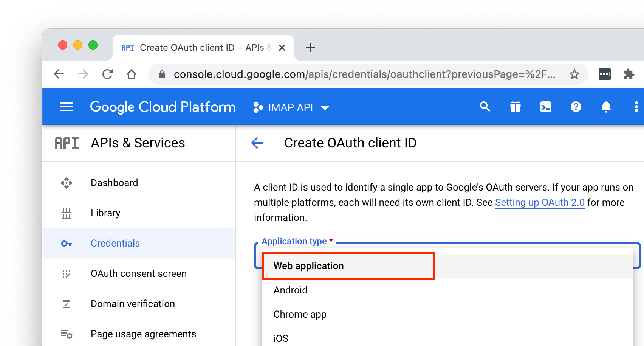
Task: Click the Create OAuth client ID title
Action: (x=350, y=143)
